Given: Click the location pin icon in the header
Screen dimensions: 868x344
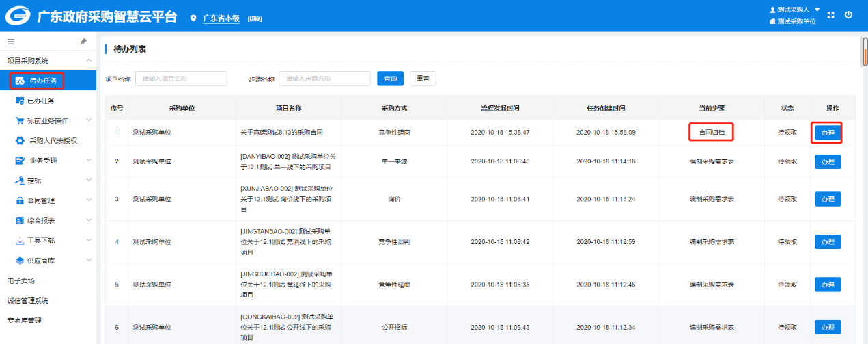Looking at the screenshot, I should pos(193,18).
